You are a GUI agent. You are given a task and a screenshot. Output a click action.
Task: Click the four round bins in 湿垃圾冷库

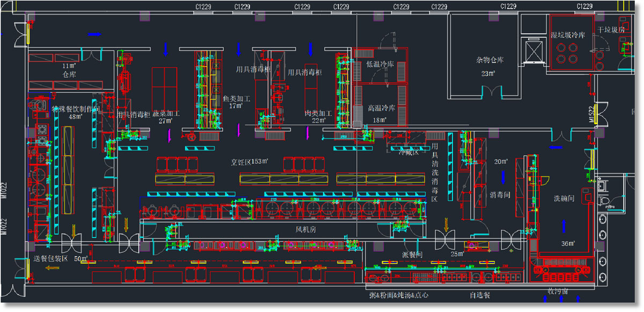(567, 52)
